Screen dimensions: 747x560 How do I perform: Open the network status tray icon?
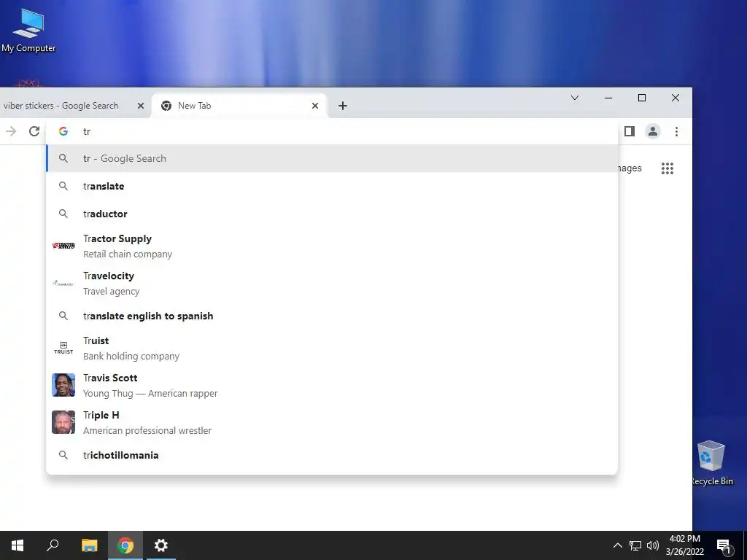pos(635,545)
